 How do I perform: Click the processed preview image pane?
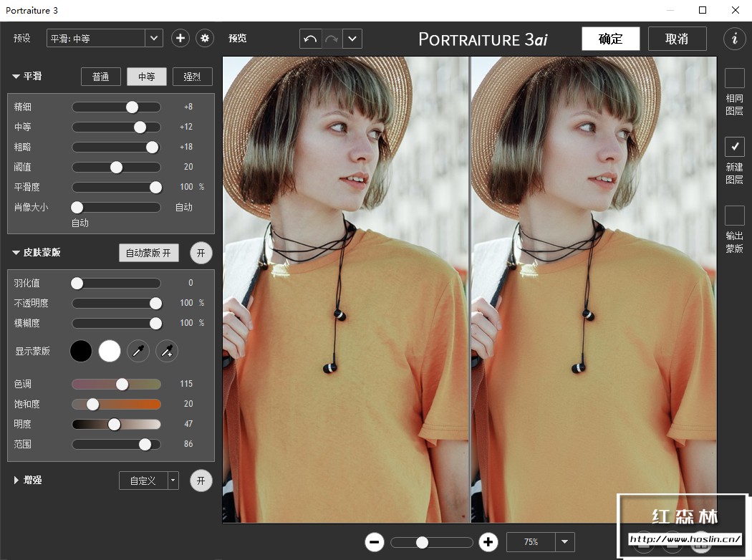594,289
